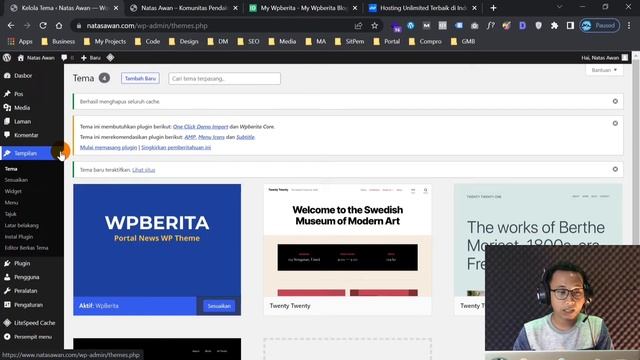Open the browser extensions puzzle icon
Image resolution: width=640 pixels, height=360 pixels.
click(554, 26)
